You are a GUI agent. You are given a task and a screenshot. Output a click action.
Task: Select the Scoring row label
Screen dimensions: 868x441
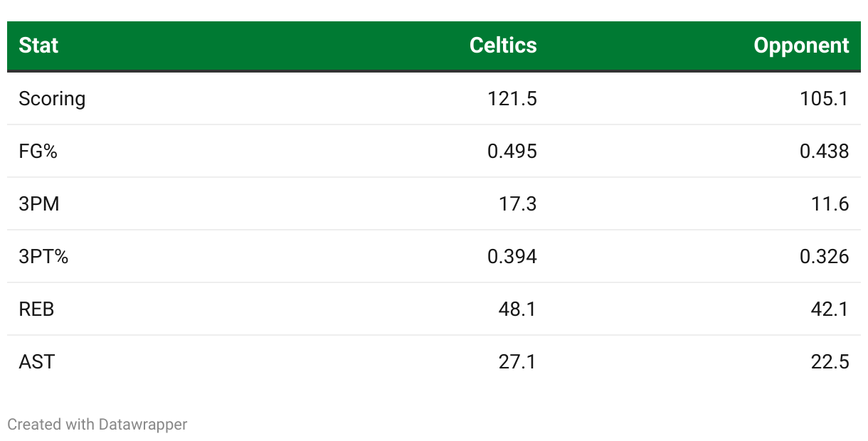coord(52,98)
